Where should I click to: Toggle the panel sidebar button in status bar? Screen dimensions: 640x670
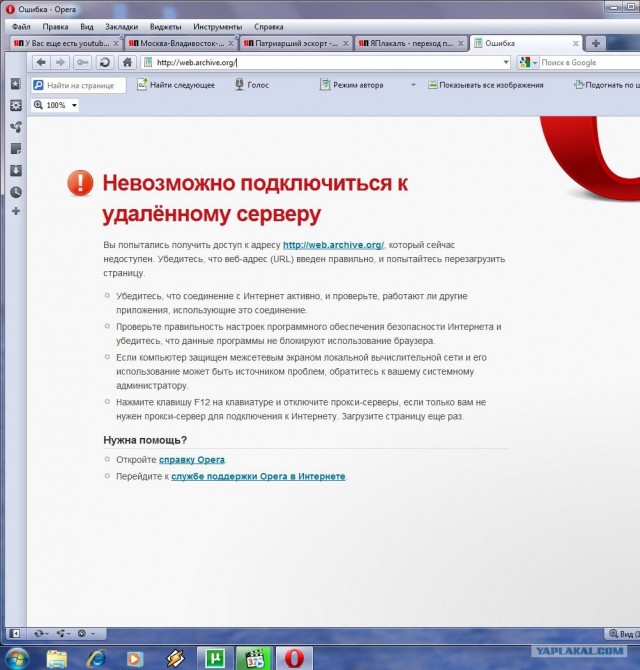point(15,633)
